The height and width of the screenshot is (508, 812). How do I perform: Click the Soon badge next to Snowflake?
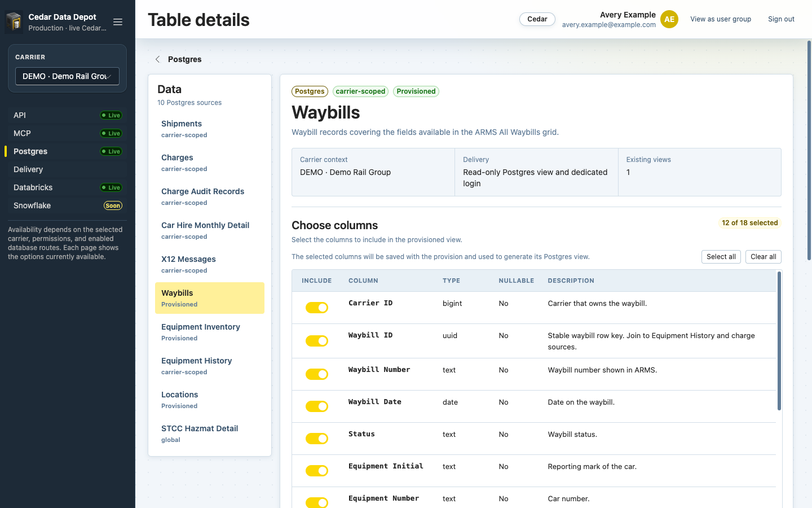pyautogui.click(x=113, y=205)
